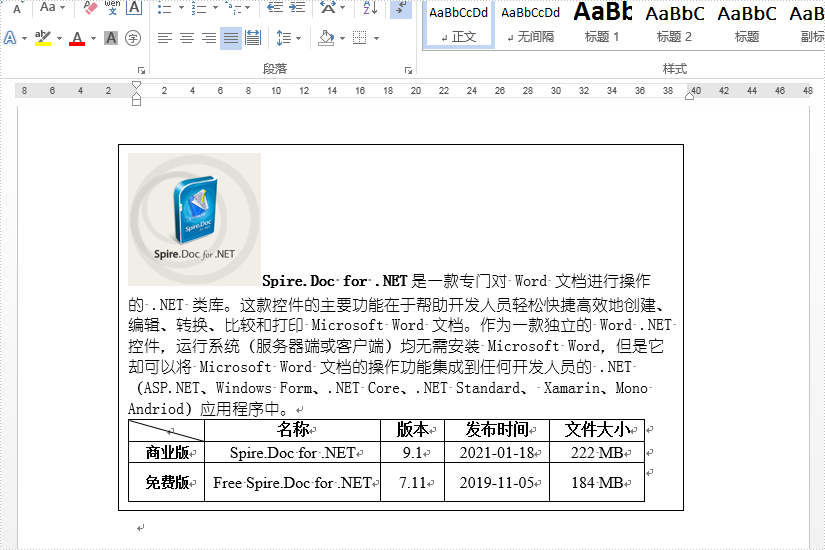
Task: Open the Text Effects dropdown arrow
Action: (25, 38)
